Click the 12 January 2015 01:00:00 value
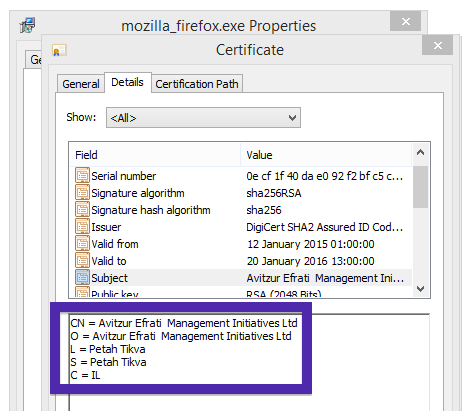 tap(310, 244)
